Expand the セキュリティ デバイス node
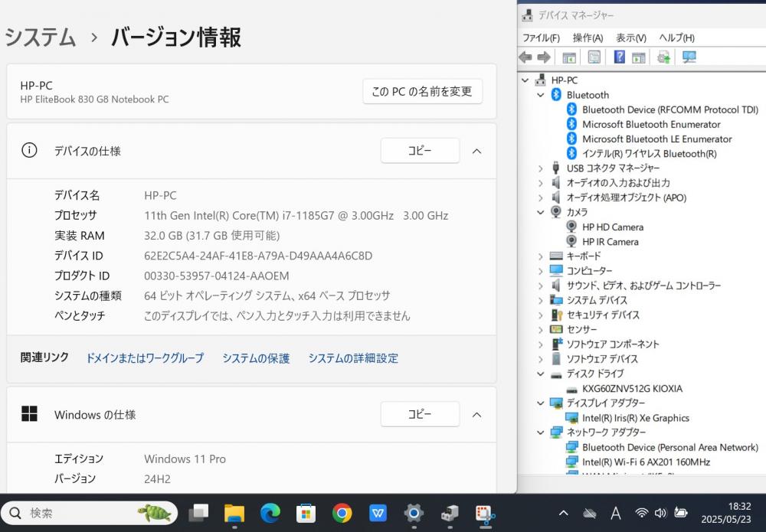The image size is (766, 532). coord(540,315)
